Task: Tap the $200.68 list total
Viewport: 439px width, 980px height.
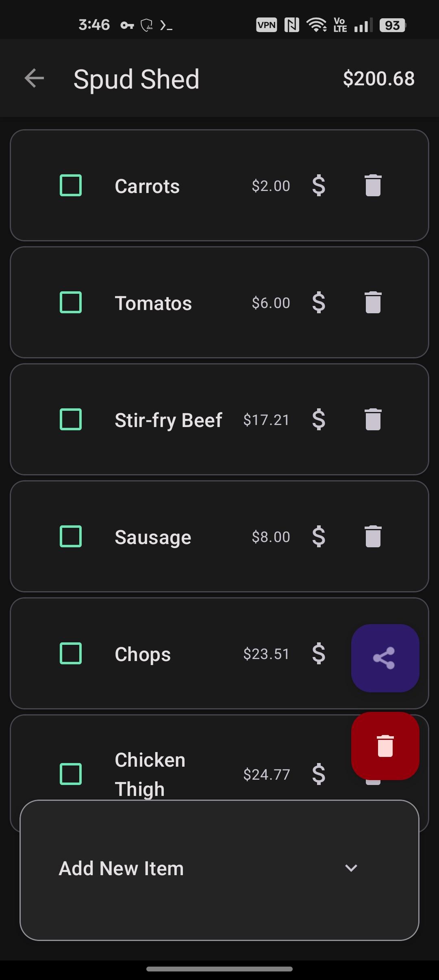Action: tap(378, 78)
